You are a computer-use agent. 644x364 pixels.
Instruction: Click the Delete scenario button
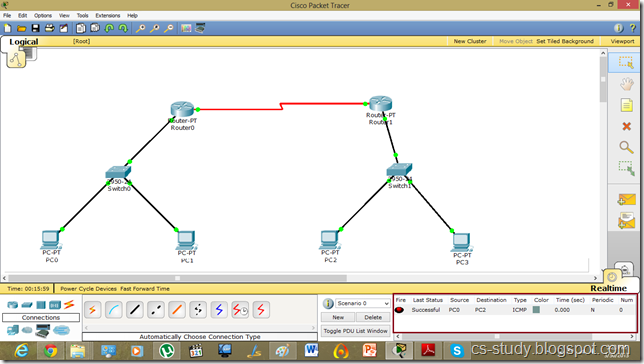(373, 318)
